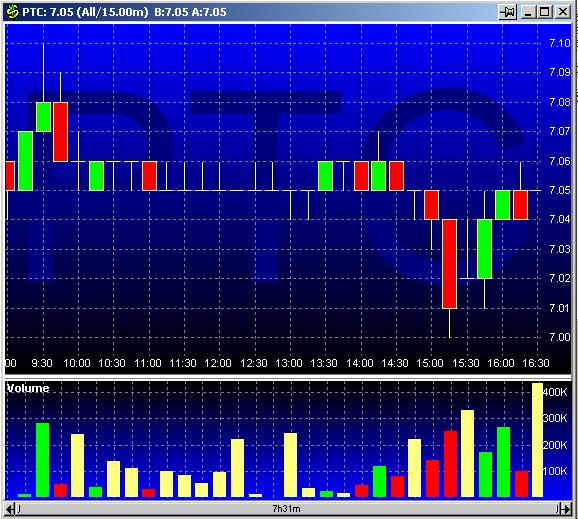Close the PTC chart window
Screen dimensions: 578x519
pos(563,12)
